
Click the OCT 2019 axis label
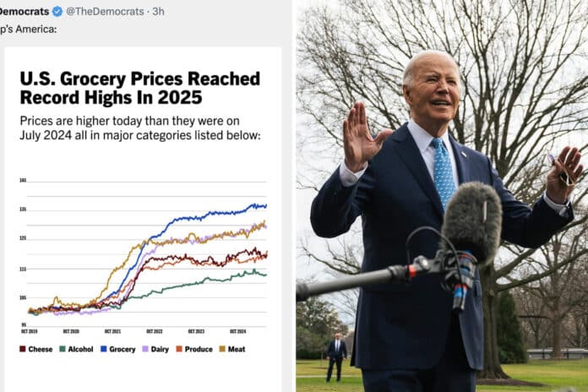[x=30, y=331]
